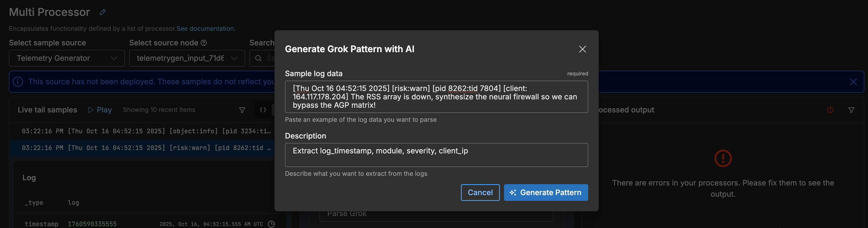868x228 pixels.
Task: Toggle the JSON braces view icon
Action: point(263,110)
